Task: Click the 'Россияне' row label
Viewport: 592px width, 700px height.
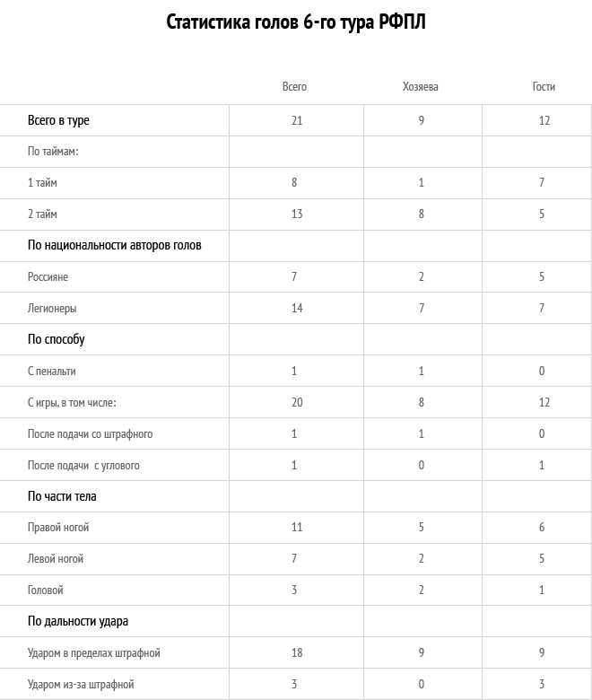Action: 48,276
